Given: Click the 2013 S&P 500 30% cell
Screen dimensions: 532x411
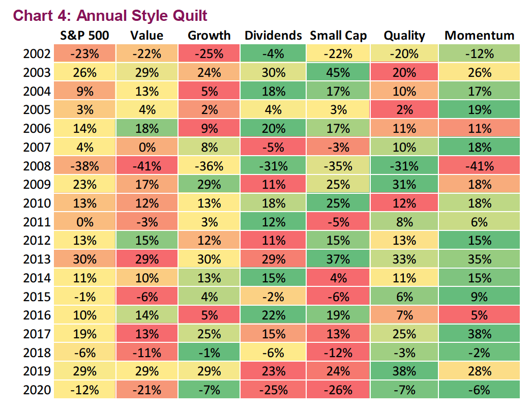Looking at the screenshot, I should [x=84, y=259].
